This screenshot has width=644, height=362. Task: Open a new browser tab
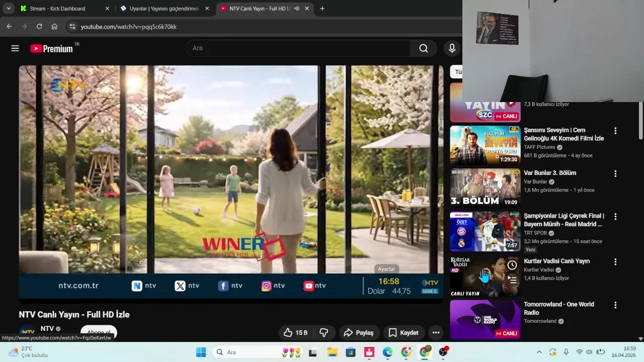pos(322,9)
